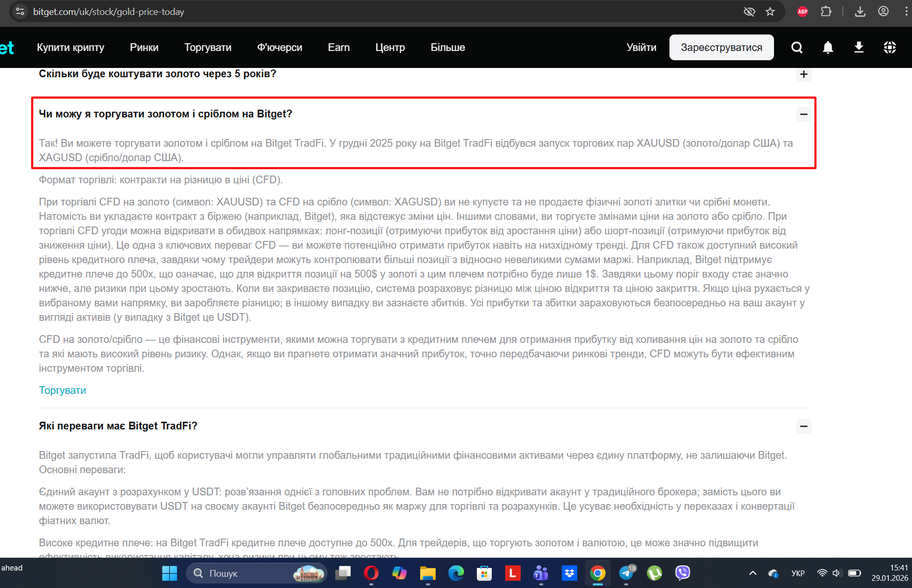This screenshot has width=912, height=588.
Task: Launch Opera from the taskbar
Action: point(371,573)
